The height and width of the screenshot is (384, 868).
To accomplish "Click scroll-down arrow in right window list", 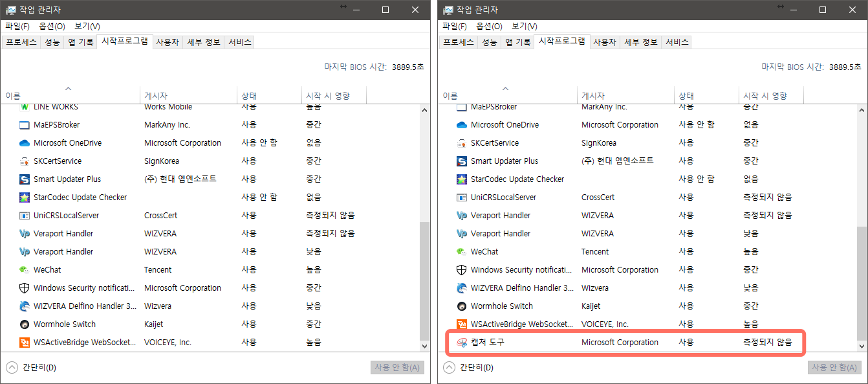I will coord(862,346).
